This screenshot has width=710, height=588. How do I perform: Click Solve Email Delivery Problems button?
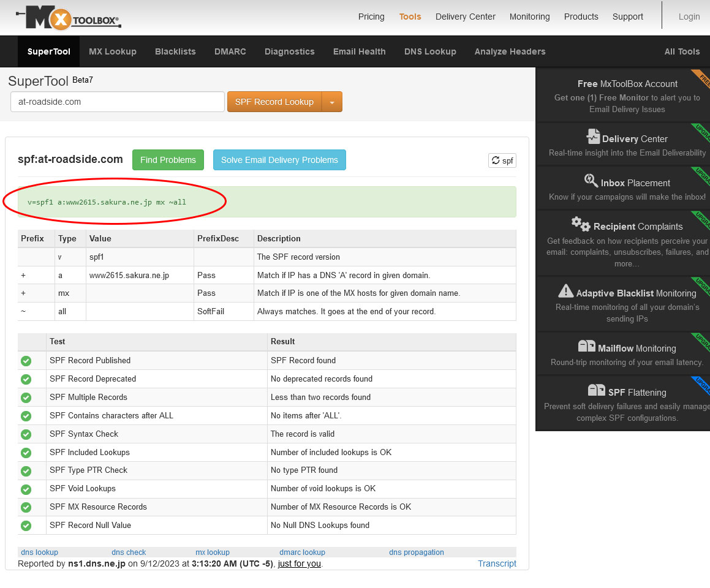[279, 160]
